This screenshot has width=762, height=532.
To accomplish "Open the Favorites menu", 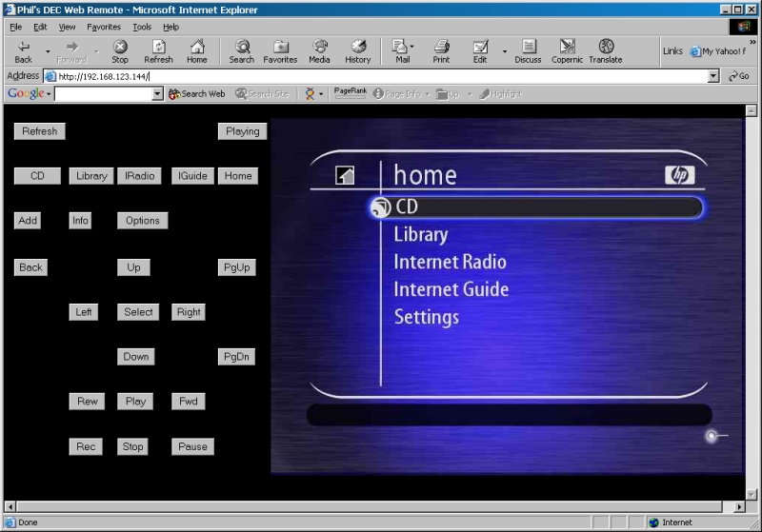I will pyautogui.click(x=104, y=27).
